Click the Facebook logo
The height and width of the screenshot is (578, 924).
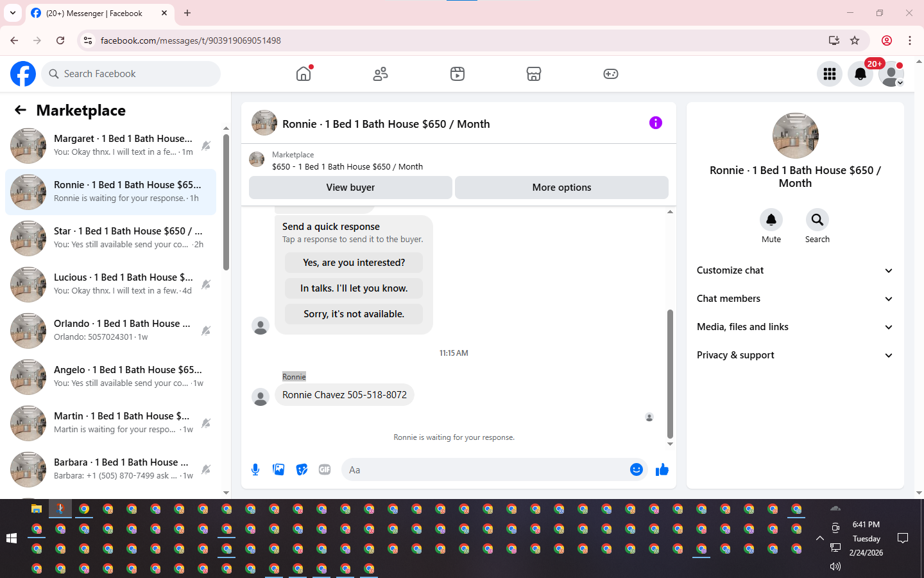point(23,74)
